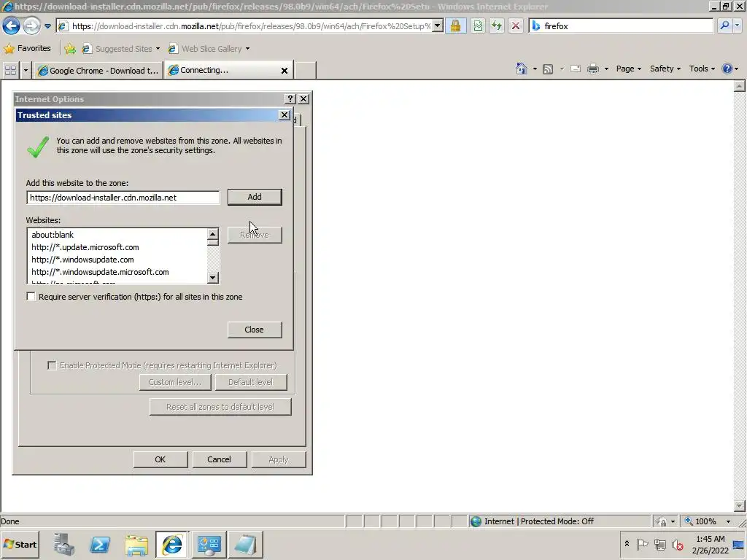This screenshot has width=747, height=560.
Task: Close the Connecting tab
Action: (285, 71)
